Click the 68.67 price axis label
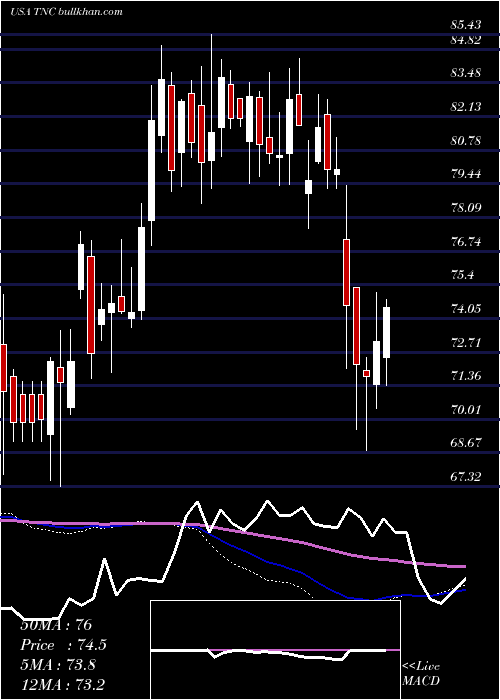Viewport: 500px width, 700px height. pos(466,442)
